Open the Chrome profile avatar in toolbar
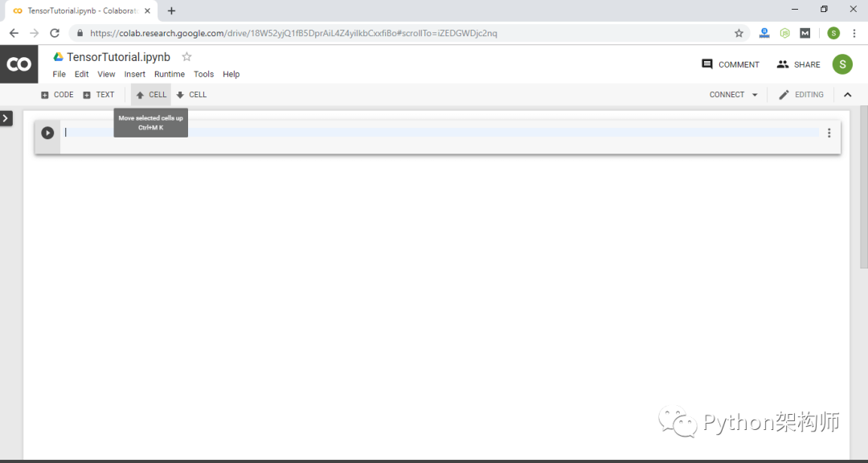868x463 pixels. pos(833,33)
